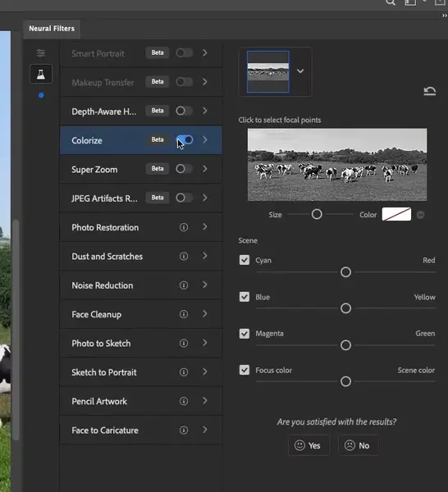
Task: Select the beta flask filters icon
Action: click(41, 74)
